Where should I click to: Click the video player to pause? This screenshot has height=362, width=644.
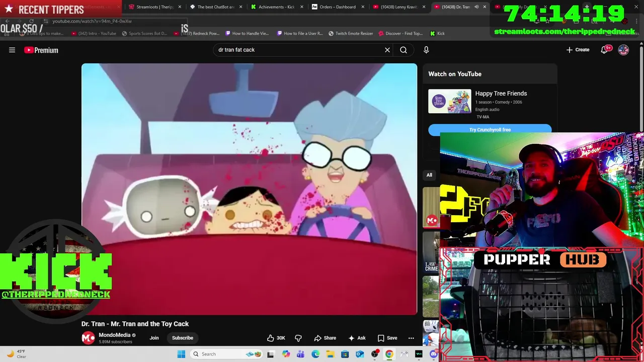click(x=249, y=189)
